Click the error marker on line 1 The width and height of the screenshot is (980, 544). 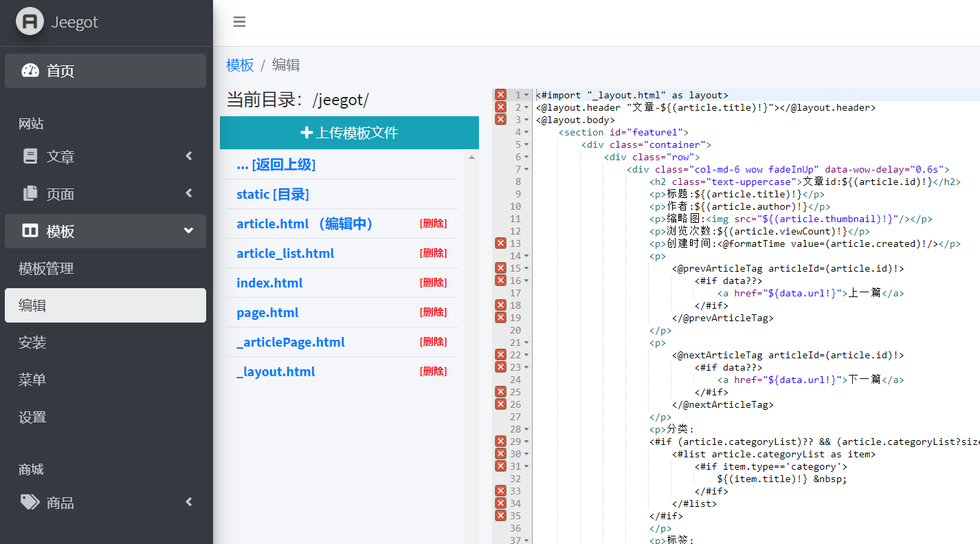click(x=500, y=95)
